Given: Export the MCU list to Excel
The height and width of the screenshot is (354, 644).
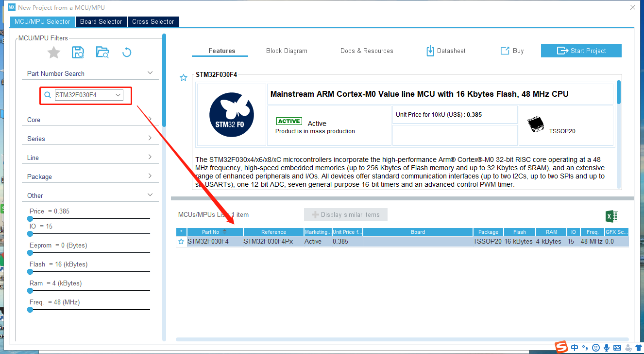Looking at the screenshot, I should click(612, 216).
